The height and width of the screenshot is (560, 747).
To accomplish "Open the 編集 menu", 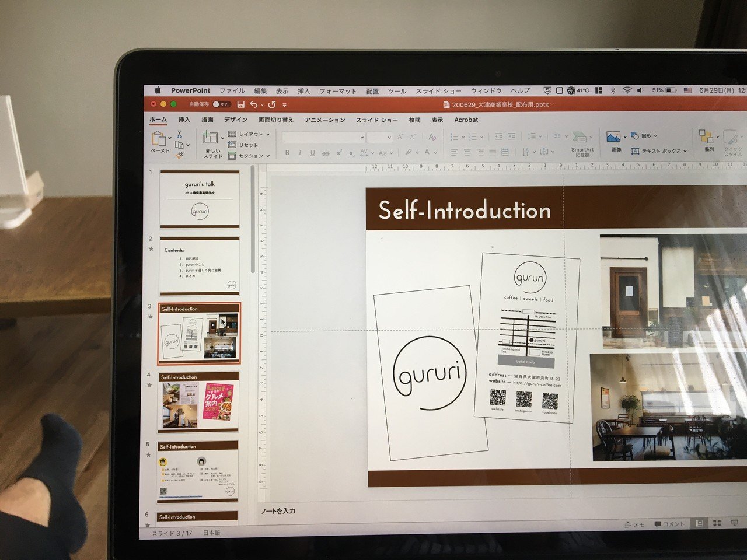I will coord(260,90).
